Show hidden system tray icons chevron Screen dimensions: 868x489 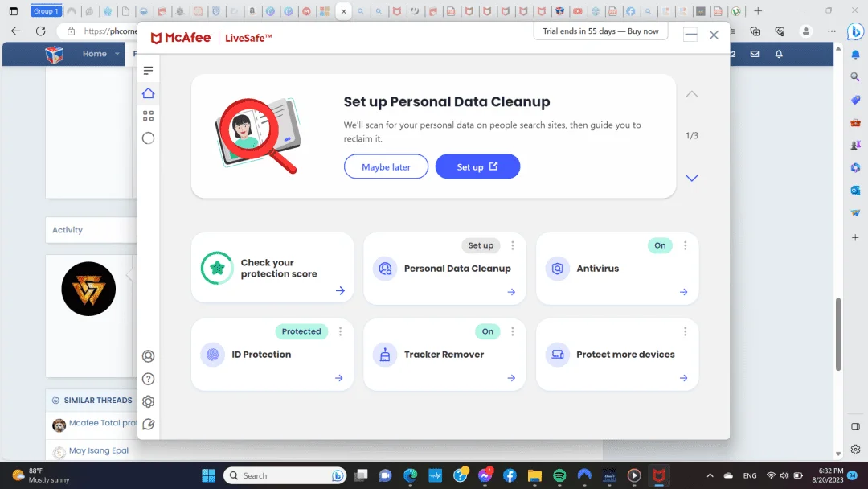click(x=710, y=475)
